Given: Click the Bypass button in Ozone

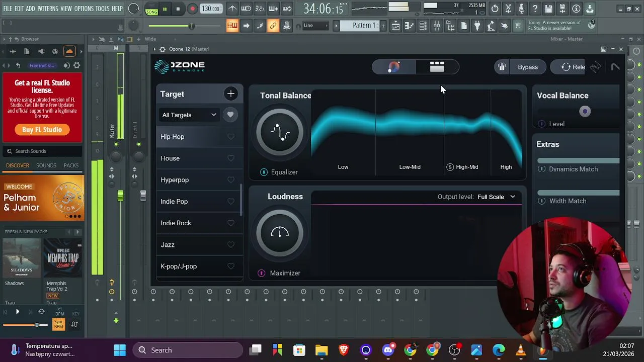Looking at the screenshot, I should pyautogui.click(x=528, y=67).
